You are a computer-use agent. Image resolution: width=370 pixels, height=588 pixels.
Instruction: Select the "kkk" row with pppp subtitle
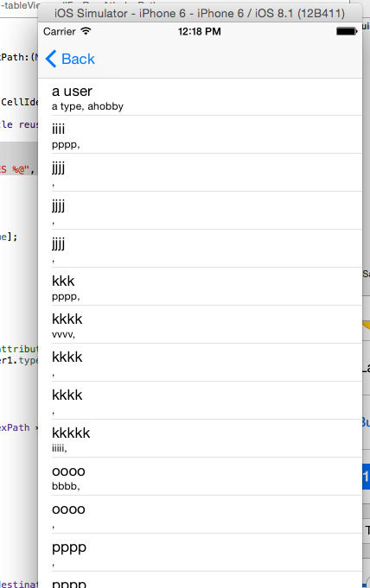pyautogui.click(x=200, y=287)
